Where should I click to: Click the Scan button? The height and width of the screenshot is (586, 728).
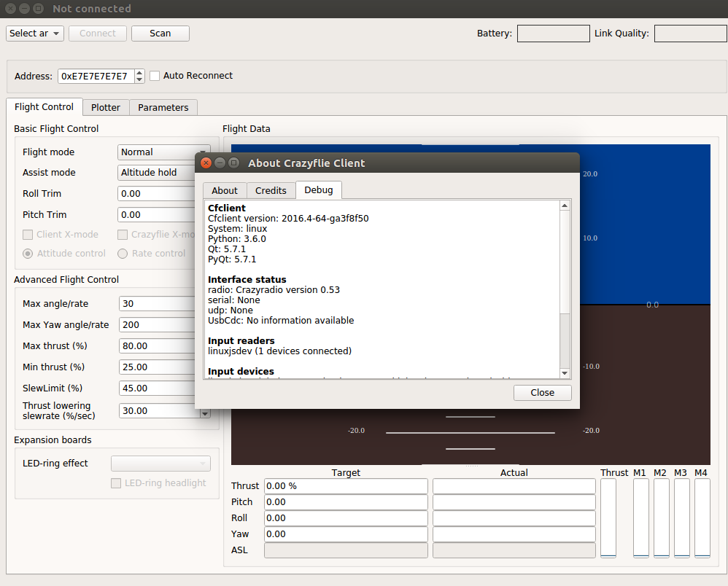click(160, 34)
